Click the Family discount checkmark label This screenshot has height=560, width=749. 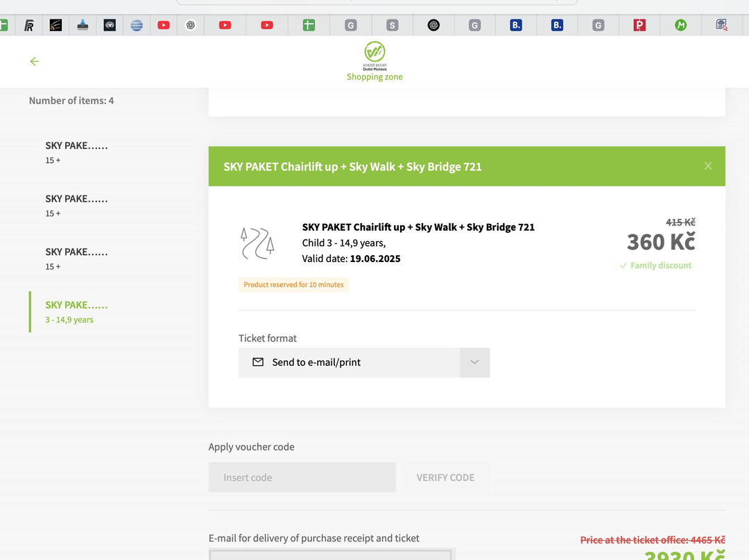pyautogui.click(x=655, y=265)
